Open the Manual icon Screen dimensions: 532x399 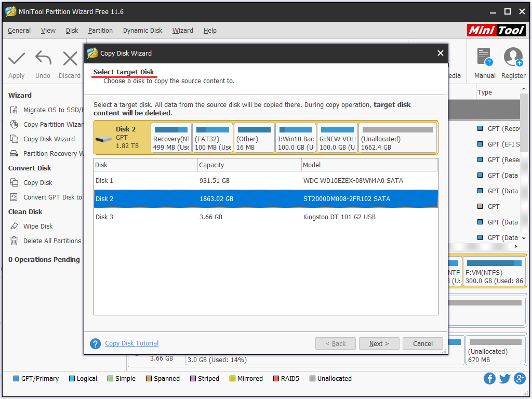[485, 57]
